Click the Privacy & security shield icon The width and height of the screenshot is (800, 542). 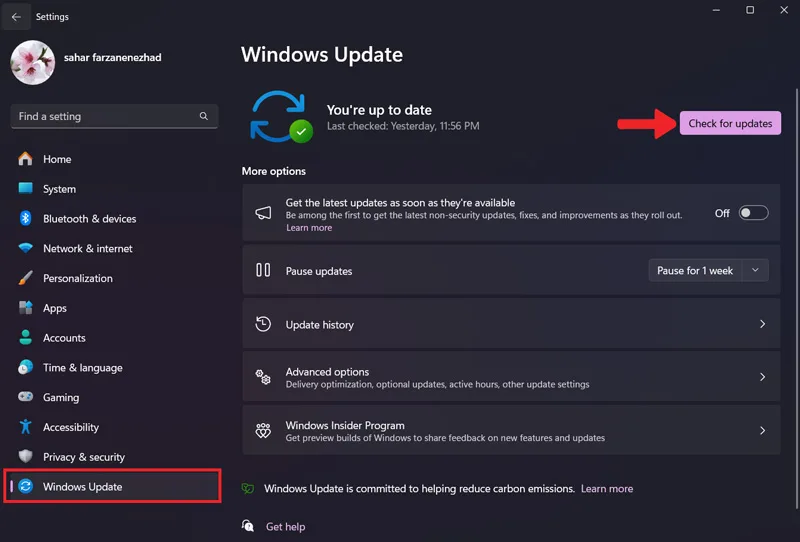pos(25,456)
